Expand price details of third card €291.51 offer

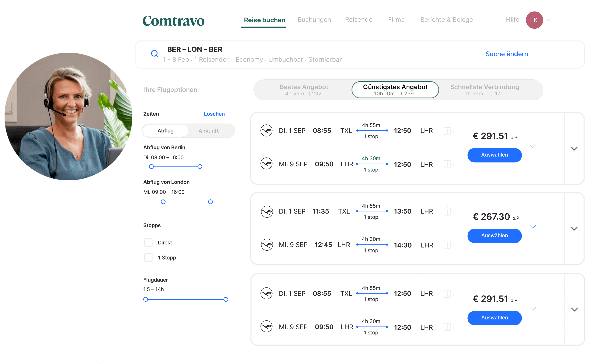pos(533,309)
